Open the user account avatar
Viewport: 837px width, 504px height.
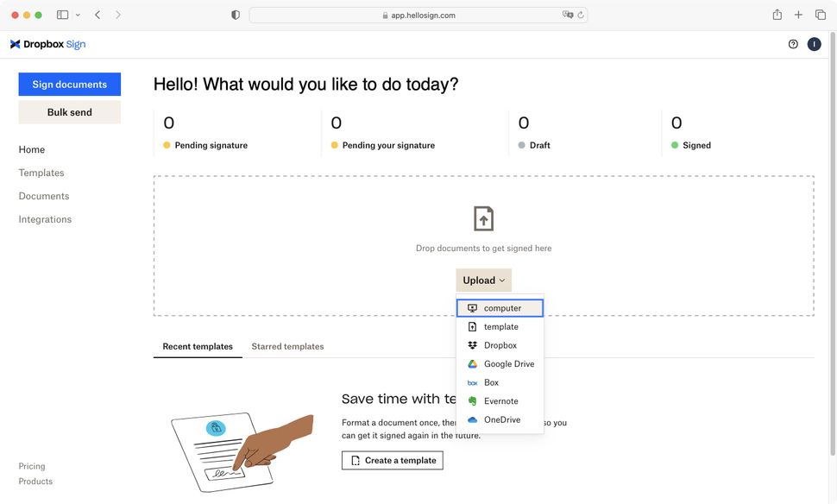click(814, 44)
